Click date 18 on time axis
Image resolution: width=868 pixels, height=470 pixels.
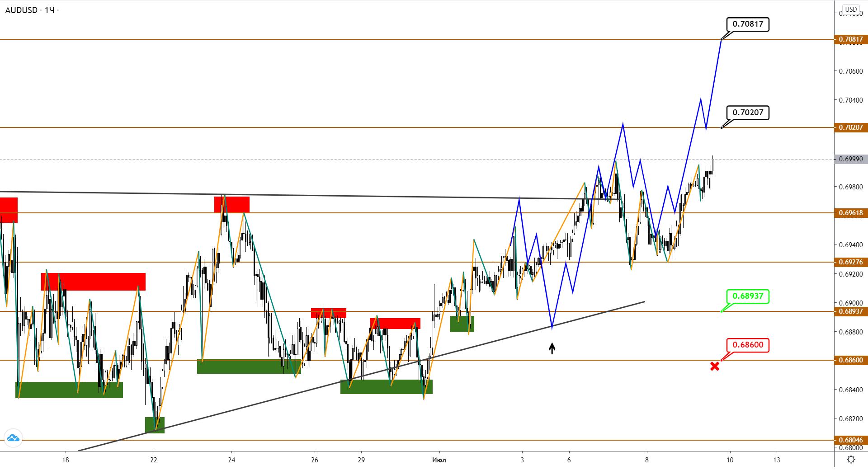(66, 460)
